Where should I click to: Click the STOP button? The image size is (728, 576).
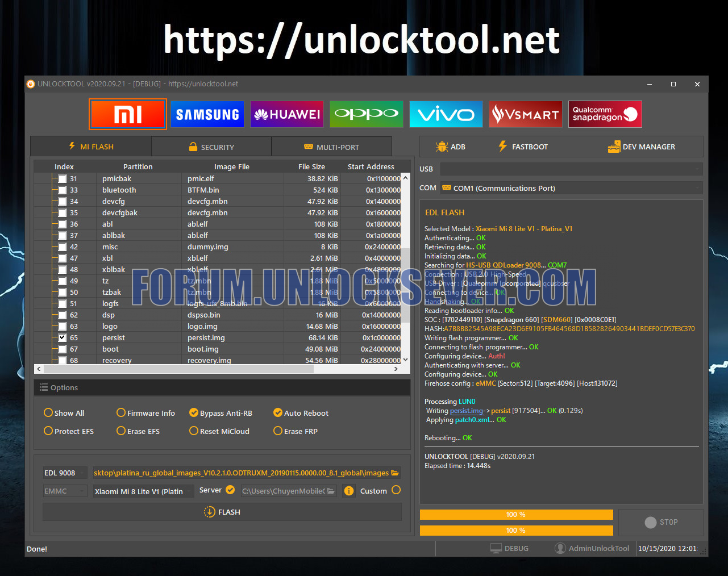pyautogui.click(x=661, y=522)
